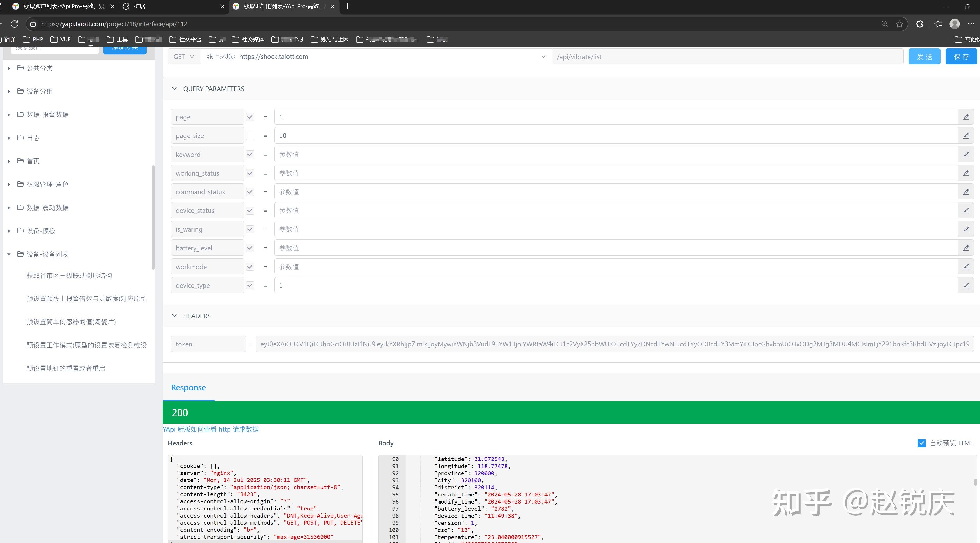Click the token header value field
Screen dimensions: 980x543
point(614,344)
